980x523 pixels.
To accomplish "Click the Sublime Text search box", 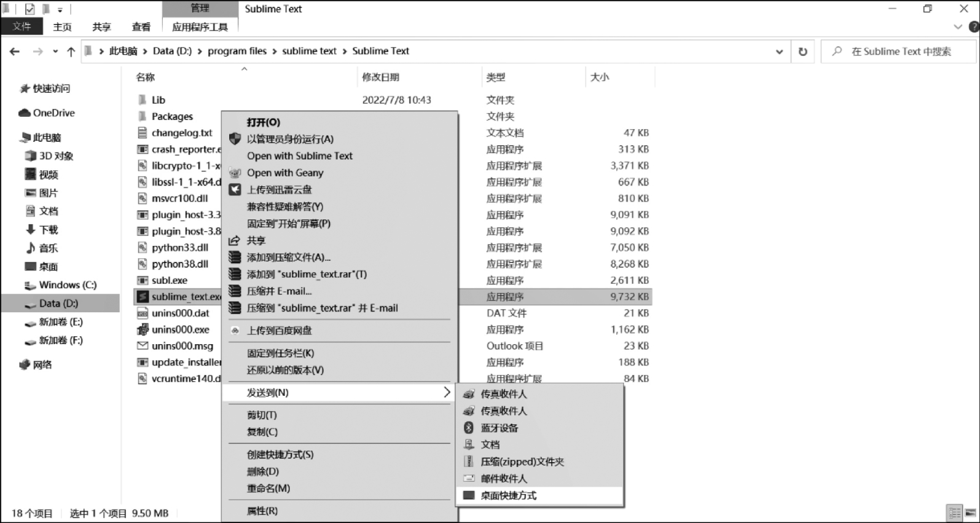I will pos(898,52).
